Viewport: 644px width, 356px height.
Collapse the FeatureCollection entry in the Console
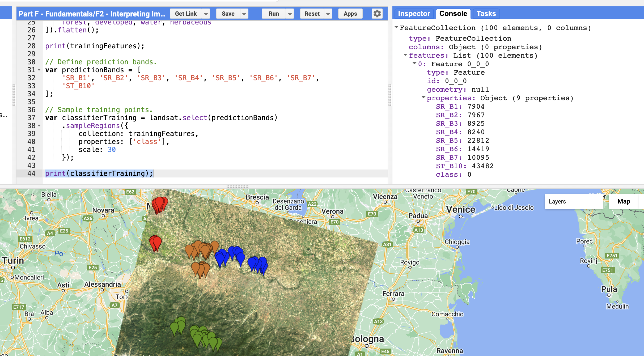click(x=396, y=27)
